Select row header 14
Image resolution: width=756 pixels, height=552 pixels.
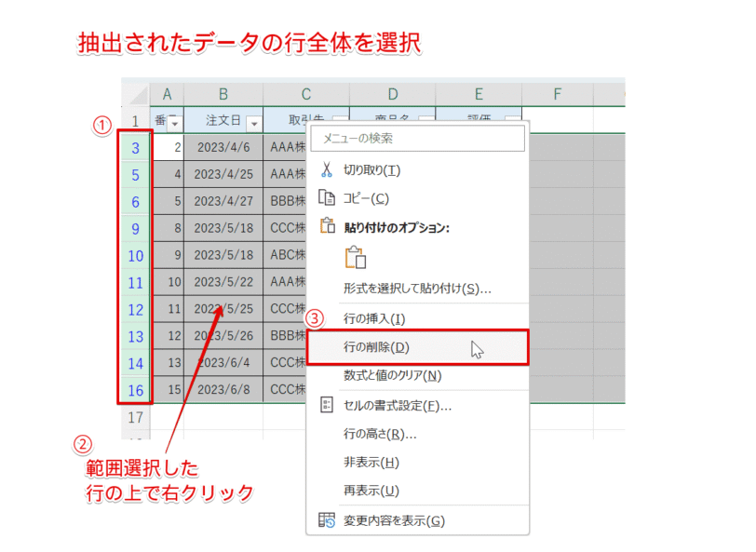tap(136, 363)
